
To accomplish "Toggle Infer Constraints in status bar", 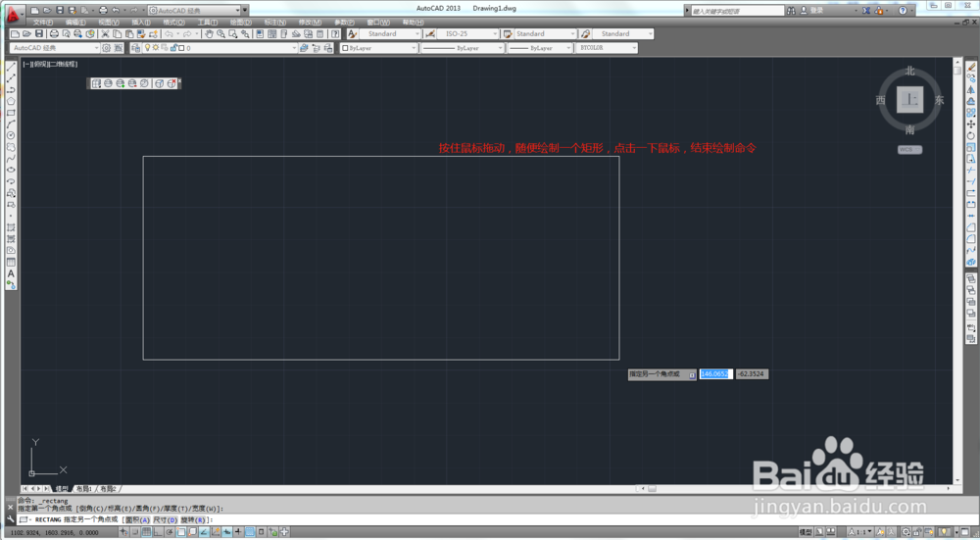I will [123, 532].
